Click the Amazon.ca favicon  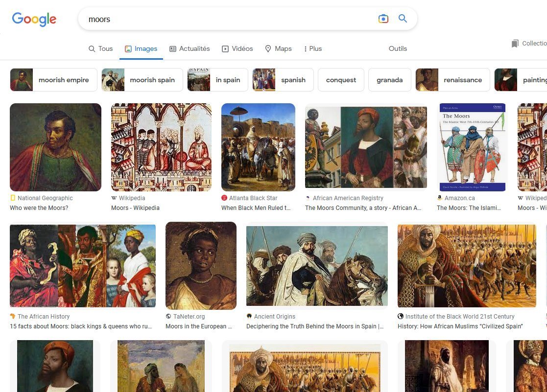click(440, 197)
